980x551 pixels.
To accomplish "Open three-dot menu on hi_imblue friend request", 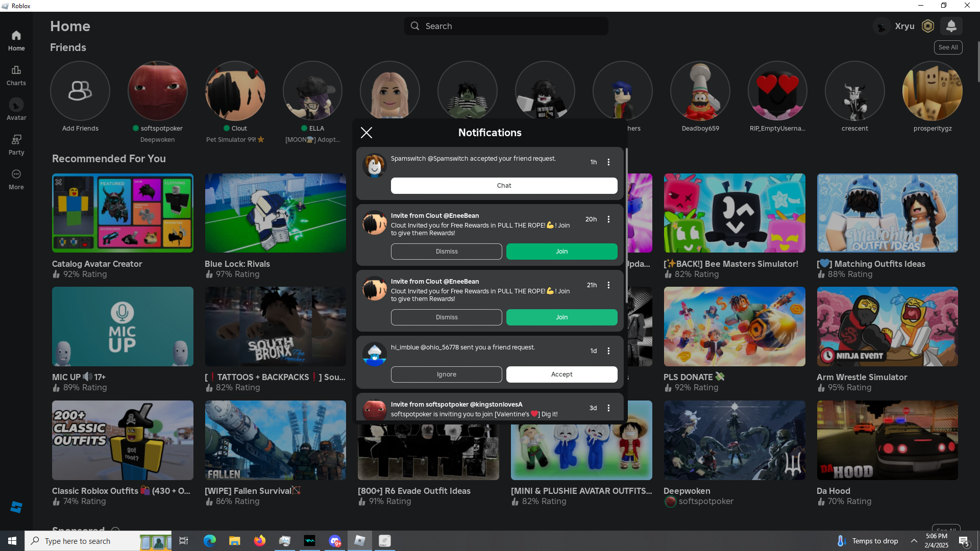I will 608,351.
